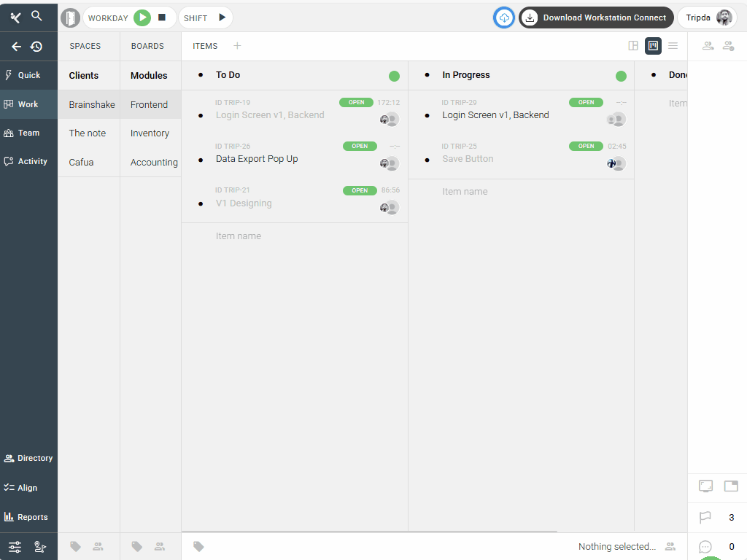Viewport: 747px width, 560px height.
Task: Click the cloud sync icon
Action: (504, 17)
